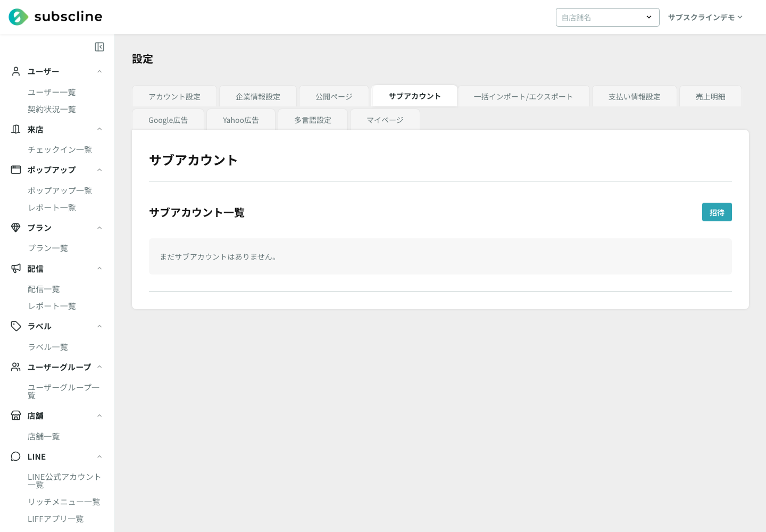Click the 店舗 storefront icon
The image size is (766, 532).
point(16,415)
